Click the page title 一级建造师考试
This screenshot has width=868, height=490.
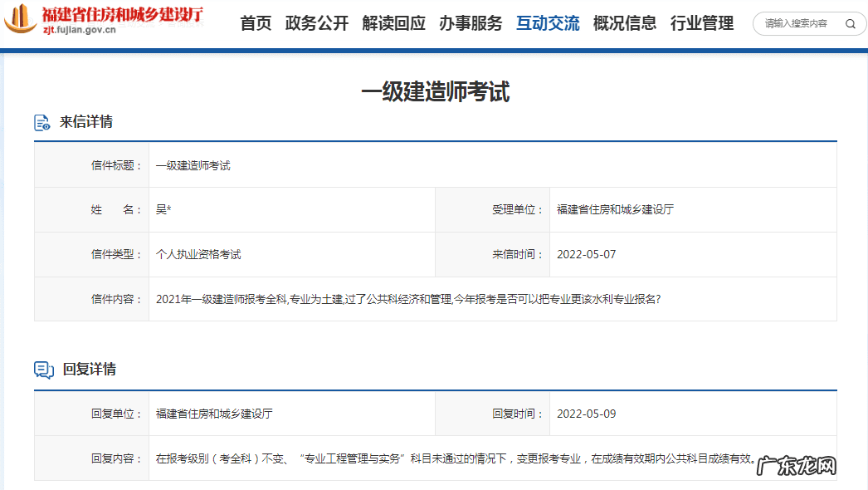click(433, 90)
